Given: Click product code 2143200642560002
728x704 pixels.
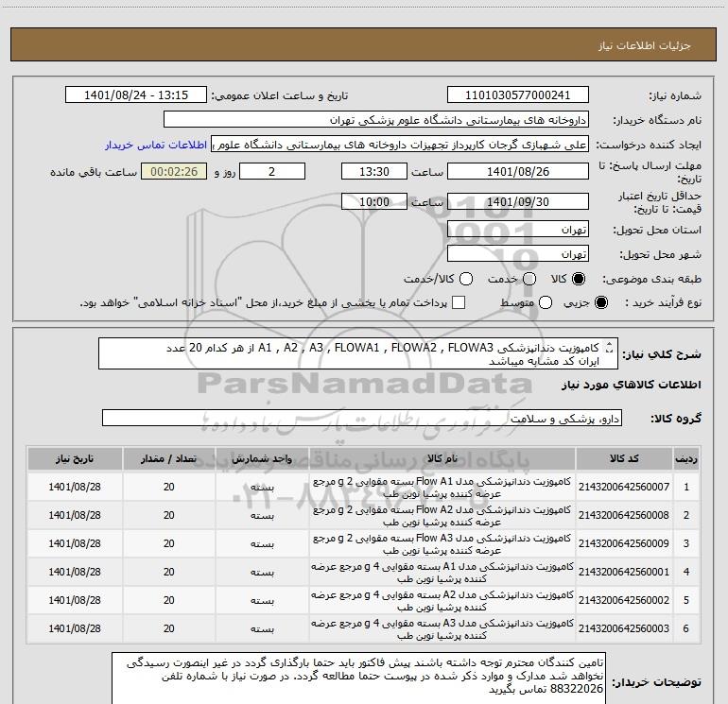Looking at the screenshot, I should (624, 600).
